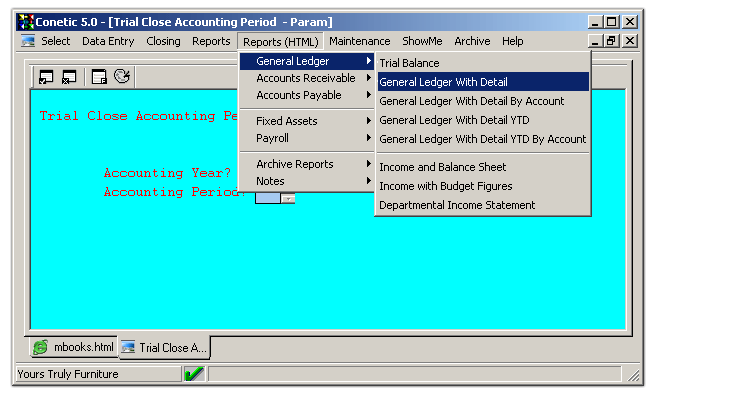This screenshot has width=729, height=409.
Task: Switch to the Trial Close A... tab
Action: 164,348
